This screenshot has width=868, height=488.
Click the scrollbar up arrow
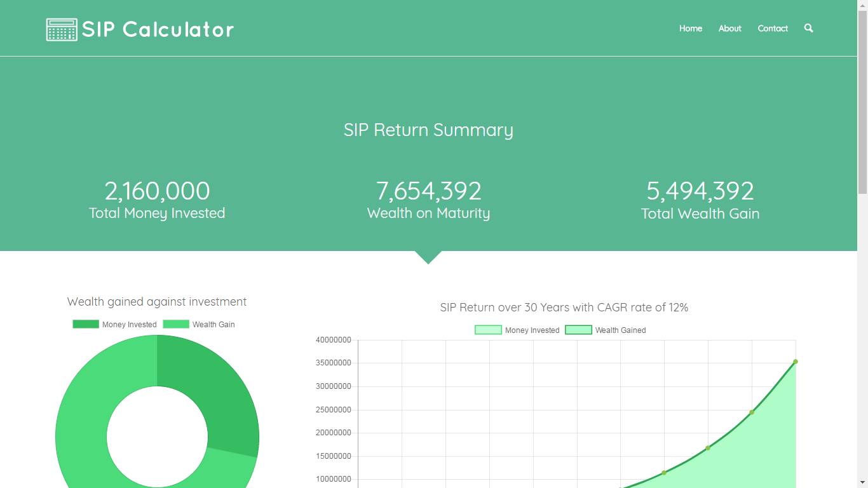coord(862,5)
